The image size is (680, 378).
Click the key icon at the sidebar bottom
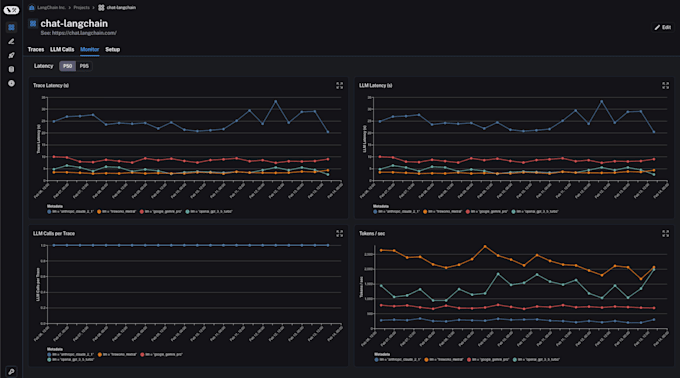[x=11, y=371]
